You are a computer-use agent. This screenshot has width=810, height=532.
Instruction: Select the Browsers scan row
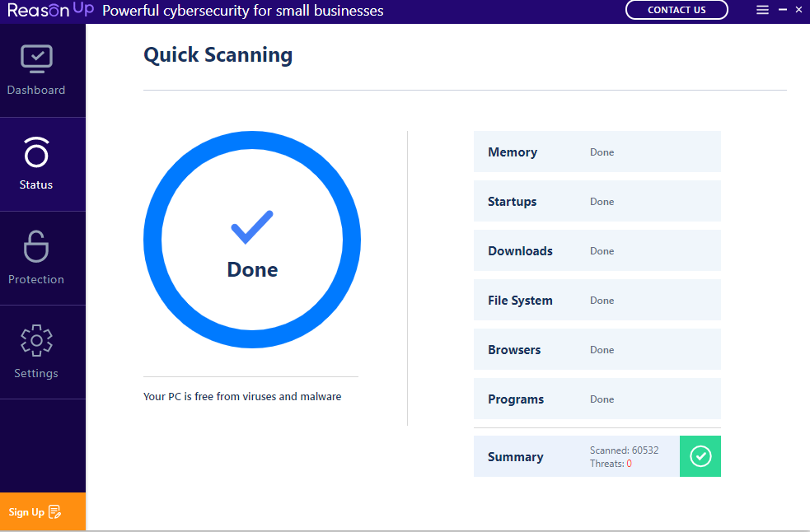tap(597, 349)
